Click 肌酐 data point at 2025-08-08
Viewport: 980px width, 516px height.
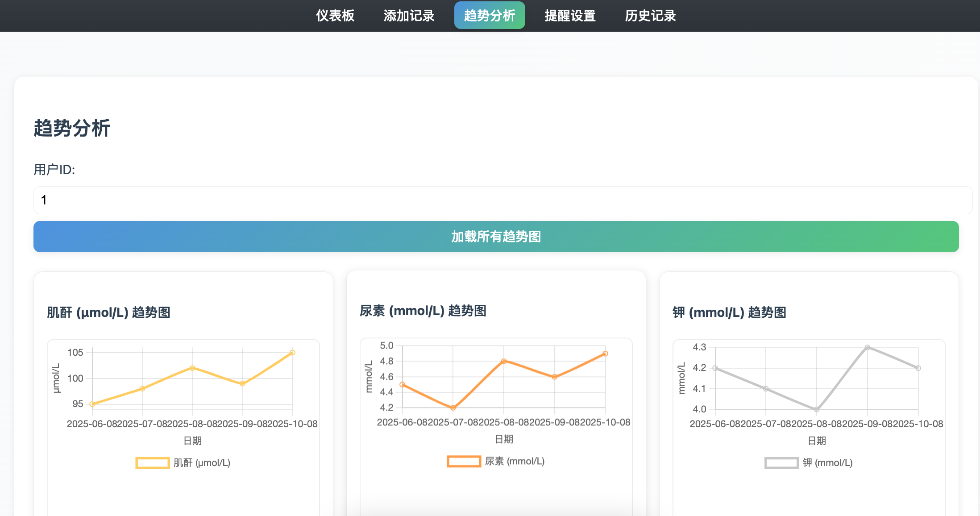(192, 368)
